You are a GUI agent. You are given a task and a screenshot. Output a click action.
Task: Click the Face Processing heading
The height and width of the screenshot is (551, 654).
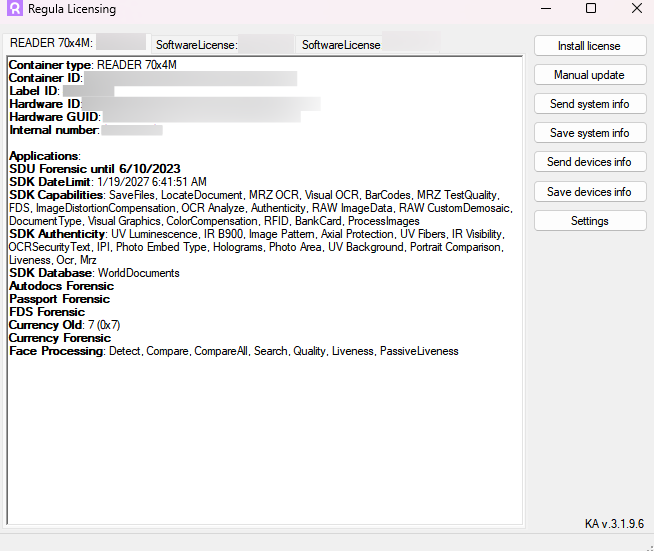coord(57,351)
